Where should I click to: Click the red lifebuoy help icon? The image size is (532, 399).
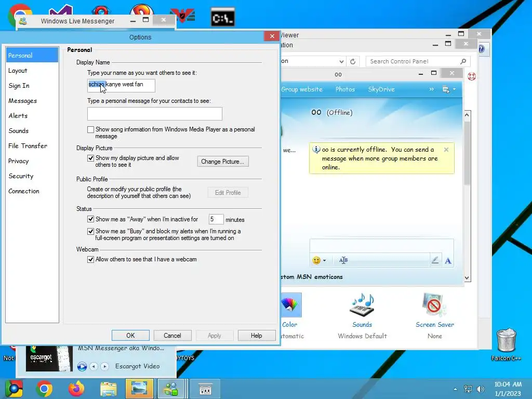click(472, 76)
